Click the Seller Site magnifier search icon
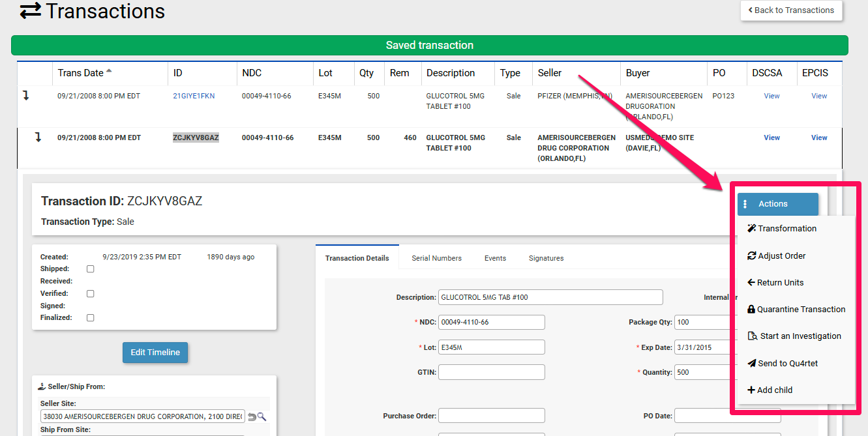This screenshot has height=436, width=868. 262,416
